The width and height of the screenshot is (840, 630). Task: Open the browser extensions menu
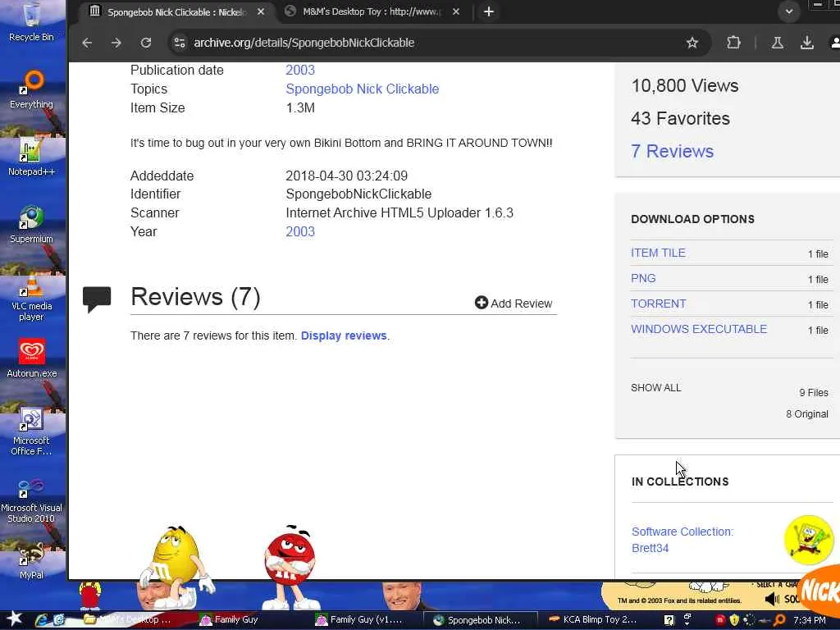coord(733,43)
